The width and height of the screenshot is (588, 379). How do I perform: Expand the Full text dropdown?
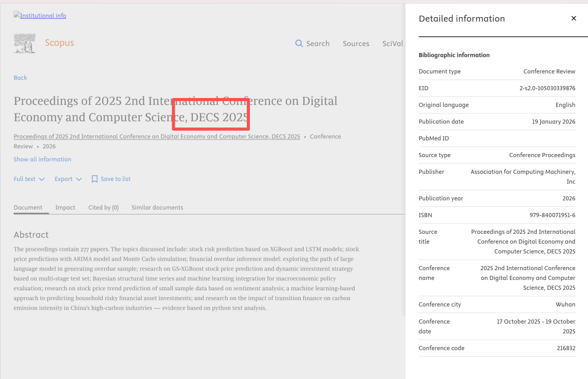coord(29,179)
